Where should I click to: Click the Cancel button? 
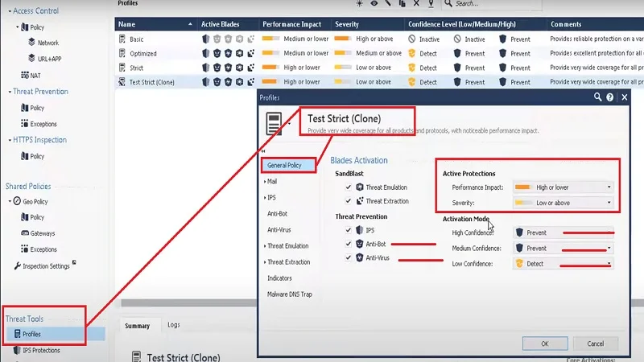595,343
